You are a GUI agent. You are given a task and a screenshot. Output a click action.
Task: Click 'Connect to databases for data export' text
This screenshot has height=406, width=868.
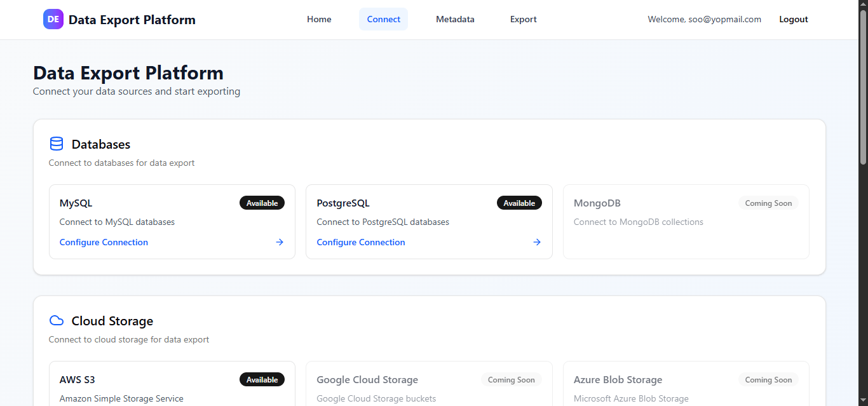click(122, 163)
